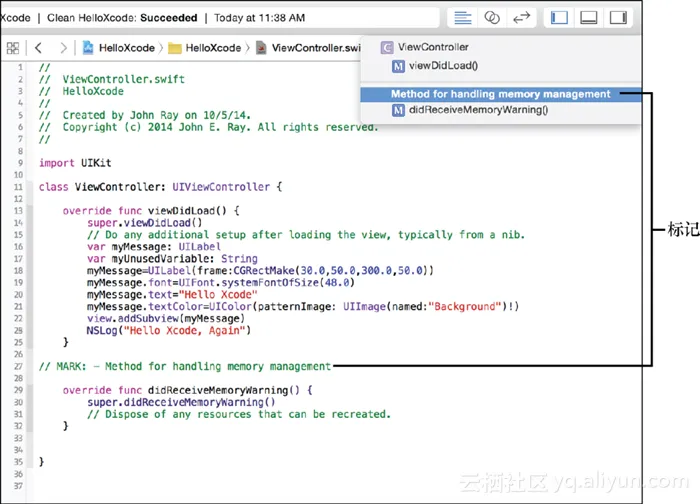Click the HelloXcode project file icon
The height and width of the screenshot is (504, 700).
pyautogui.click(x=88, y=48)
